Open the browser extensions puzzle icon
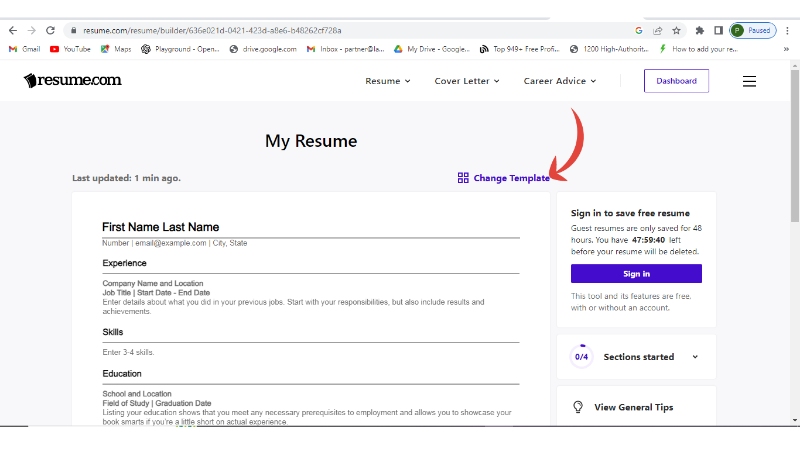Viewport: 800px width, 449px height. coord(700,31)
